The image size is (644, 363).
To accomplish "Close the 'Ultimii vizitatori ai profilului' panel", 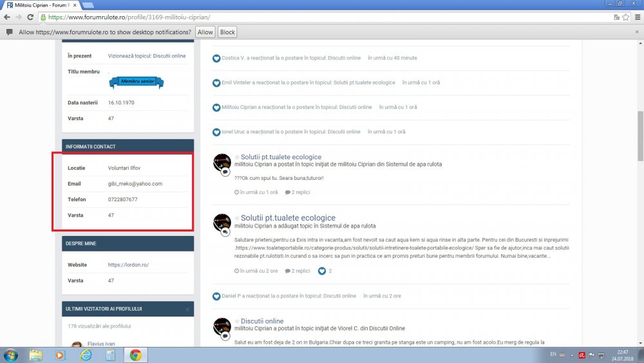I will coord(187,309).
